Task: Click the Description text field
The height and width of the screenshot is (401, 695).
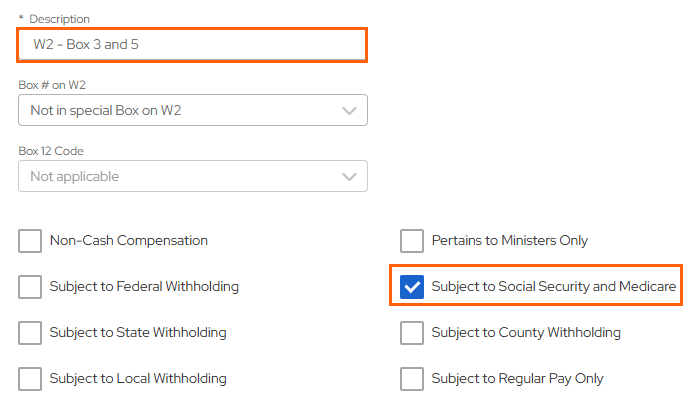Action: (192, 45)
